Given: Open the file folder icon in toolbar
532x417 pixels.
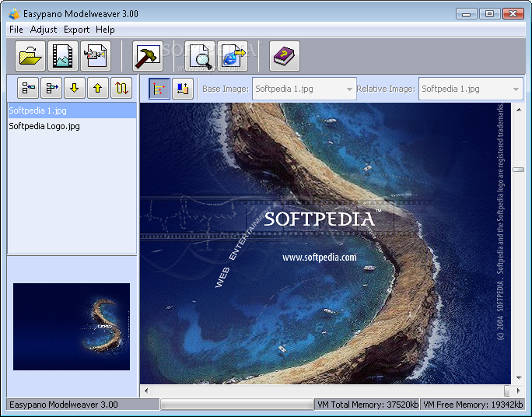Looking at the screenshot, I should [30, 56].
